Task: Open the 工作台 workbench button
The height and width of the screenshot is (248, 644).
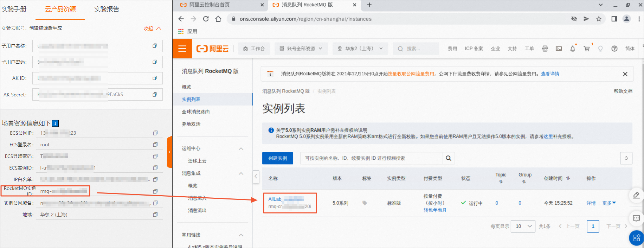Action: coord(254,49)
